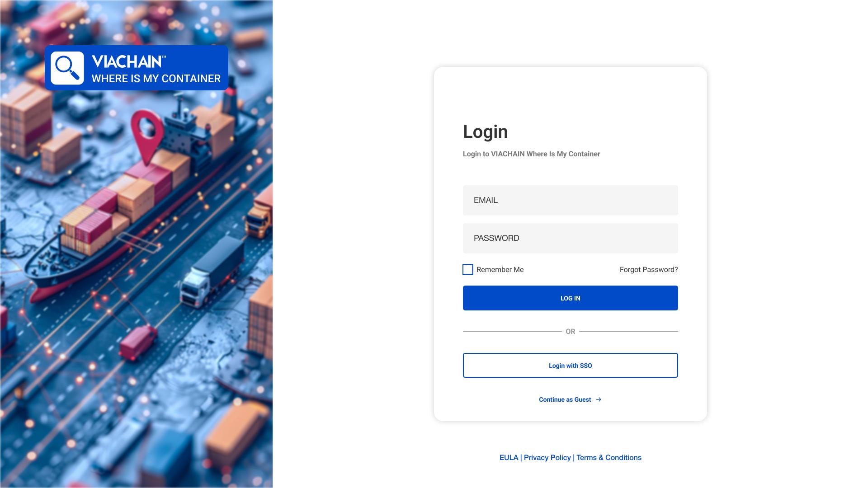868x488 pixels.
Task: Click the Login heading text
Action: (486, 131)
